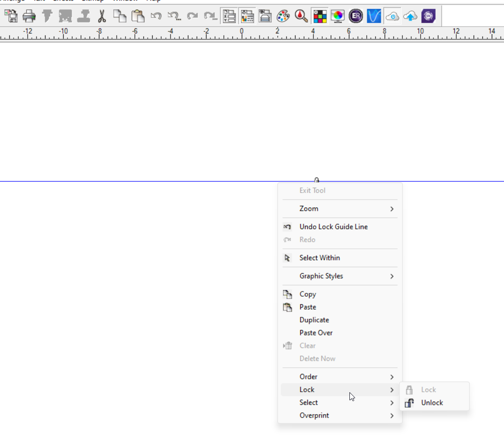Click the Undo arrow in the toolbar
Image resolution: width=504 pixels, height=441 pixels.
[x=156, y=16]
